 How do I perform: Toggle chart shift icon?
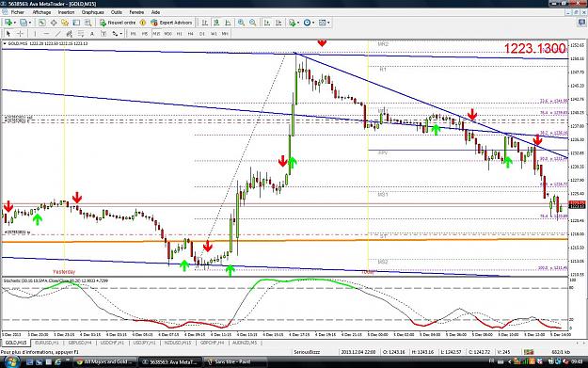(278, 23)
